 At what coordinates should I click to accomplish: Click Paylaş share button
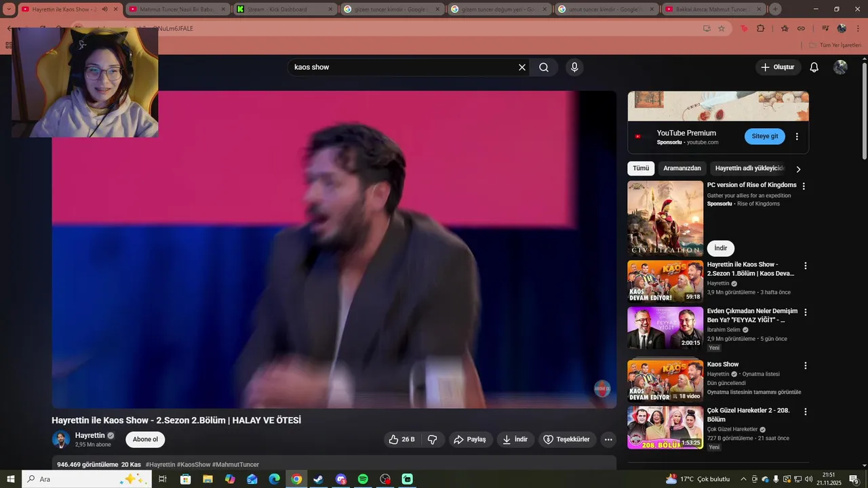[470, 439]
